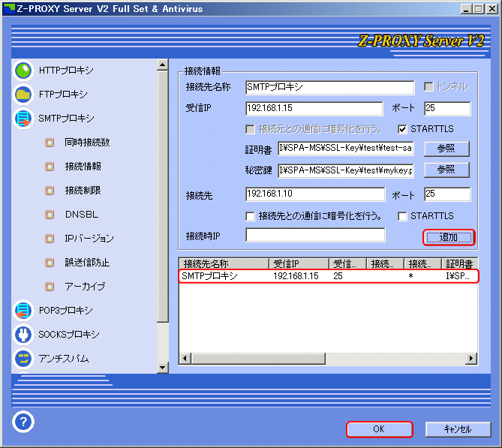
Task: Minimize the Z-PROXY Server window
Action: (466, 9)
